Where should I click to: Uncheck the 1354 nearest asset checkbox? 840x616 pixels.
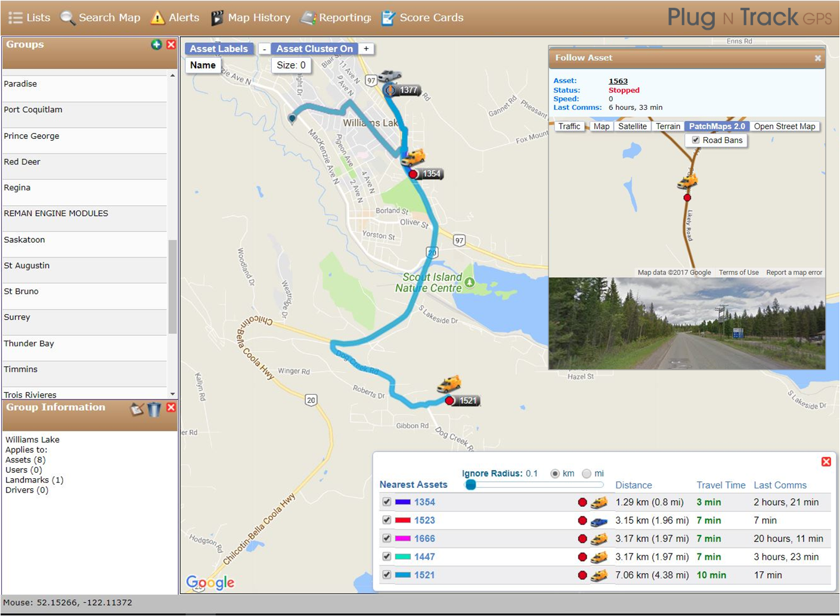387,502
